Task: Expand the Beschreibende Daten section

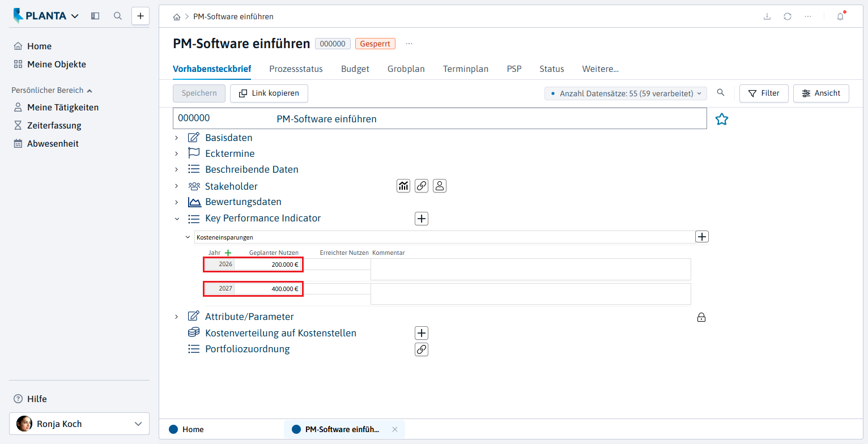Action: point(177,169)
